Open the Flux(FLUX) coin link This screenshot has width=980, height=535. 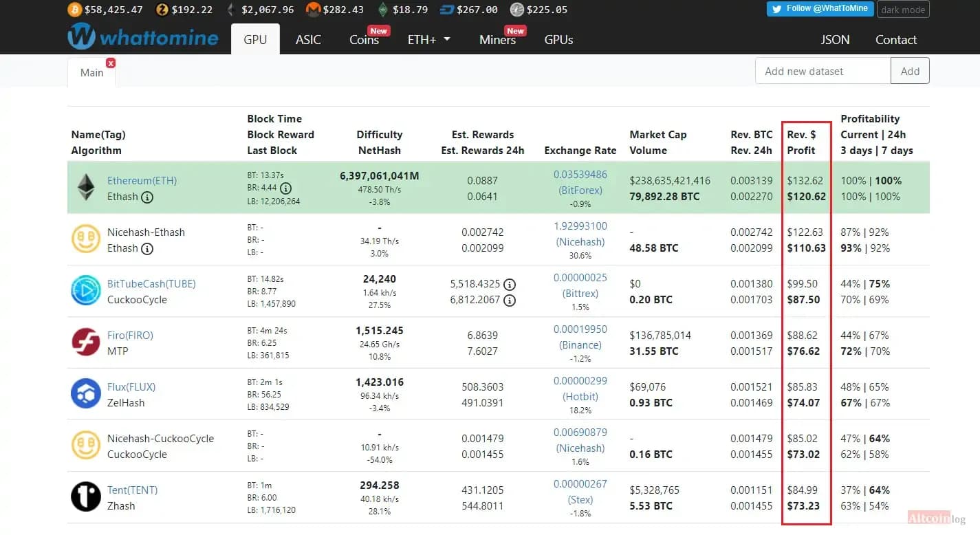coord(130,387)
